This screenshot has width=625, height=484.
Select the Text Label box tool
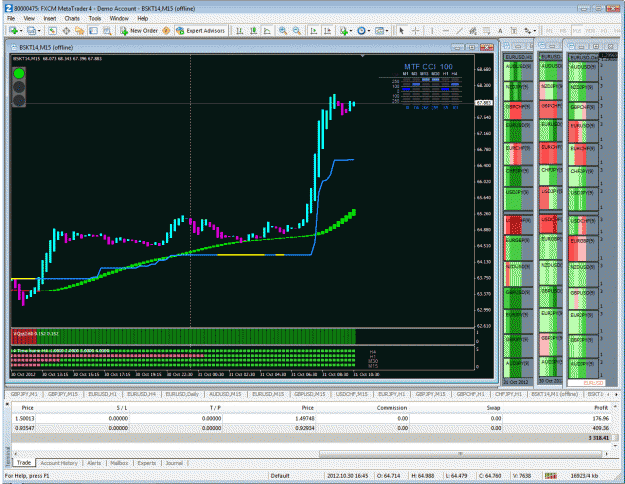click(513, 31)
